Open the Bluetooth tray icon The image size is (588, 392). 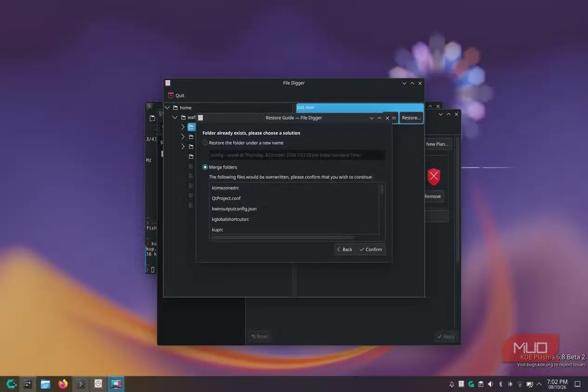[501, 384]
